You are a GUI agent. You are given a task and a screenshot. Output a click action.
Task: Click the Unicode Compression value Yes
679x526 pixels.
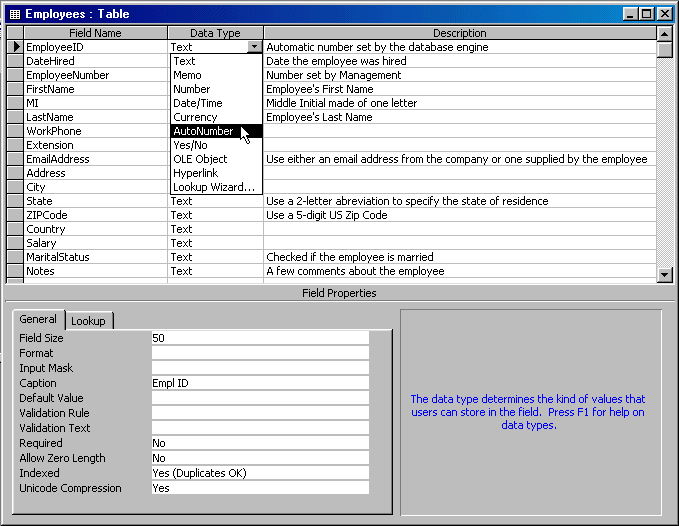tap(260, 488)
